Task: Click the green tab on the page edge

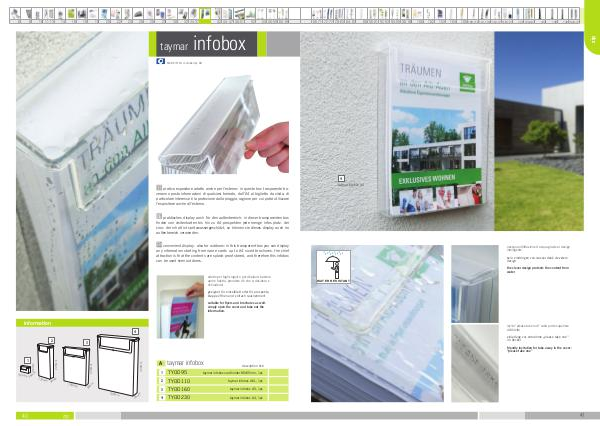Action: point(592,28)
